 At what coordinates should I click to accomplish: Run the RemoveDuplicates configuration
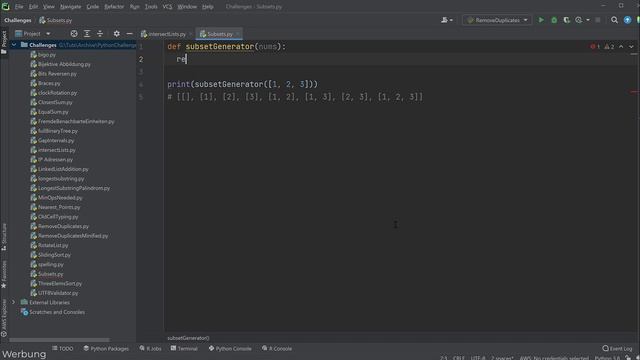point(541,20)
